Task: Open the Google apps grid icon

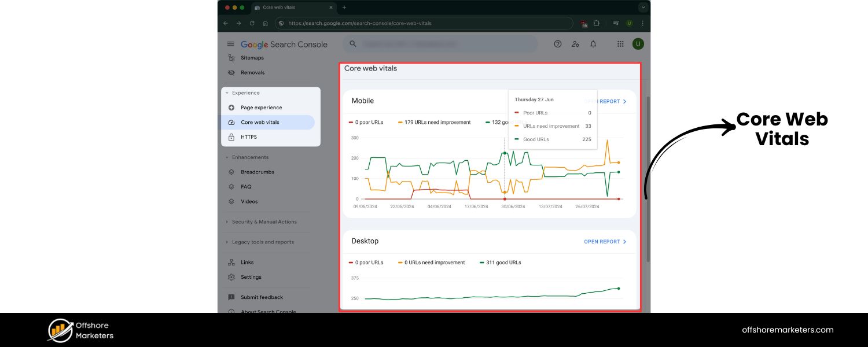Action: pyautogui.click(x=620, y=44)
